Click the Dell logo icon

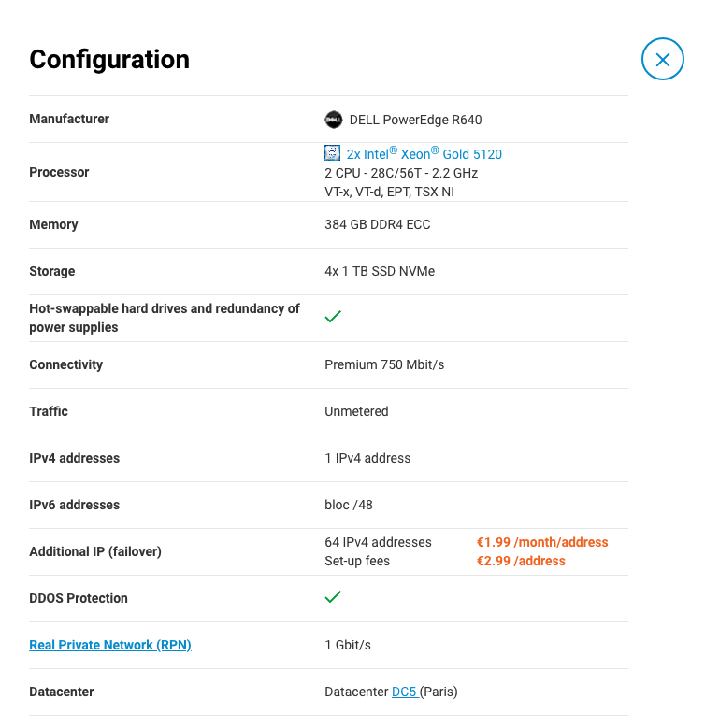pos(333,120)
